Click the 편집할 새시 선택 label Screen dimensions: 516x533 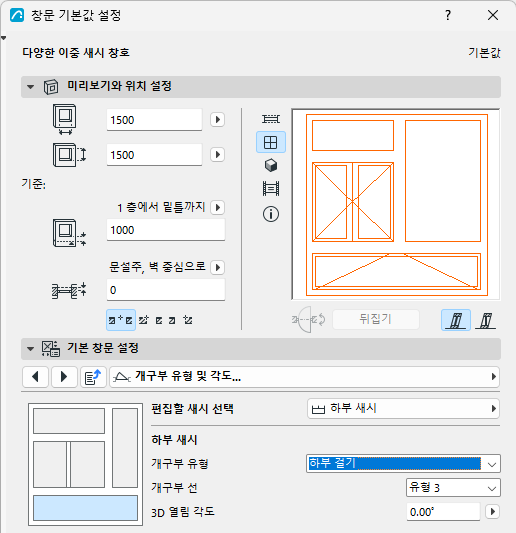click(192, 408)
